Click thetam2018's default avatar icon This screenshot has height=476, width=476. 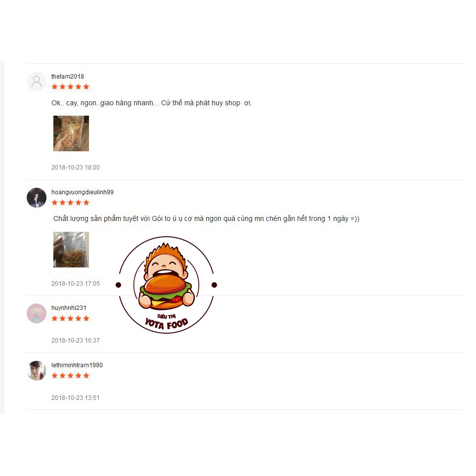(x=37, y=82)
